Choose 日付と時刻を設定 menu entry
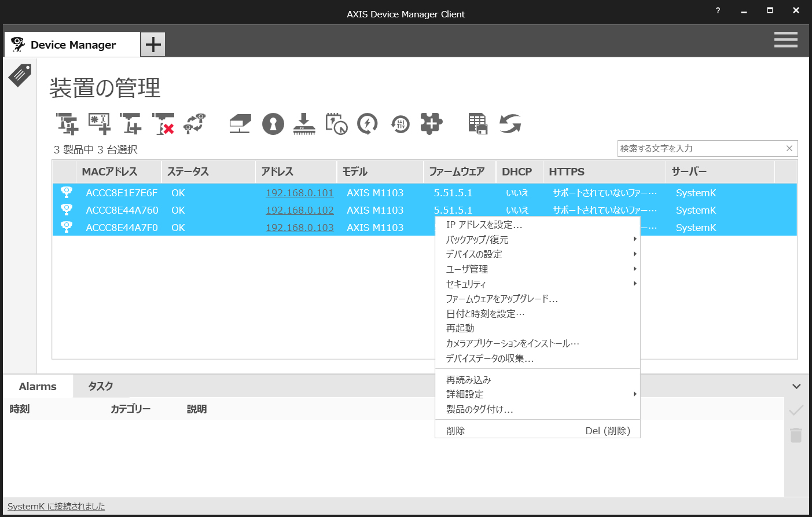The image size is (812, 517). point(538,313)
